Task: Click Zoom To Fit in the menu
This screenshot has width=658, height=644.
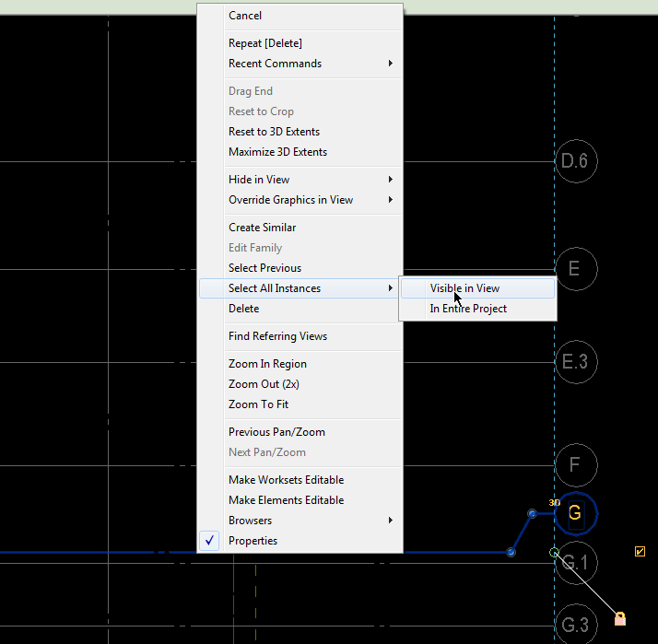Action: click(x=258, y=404)
